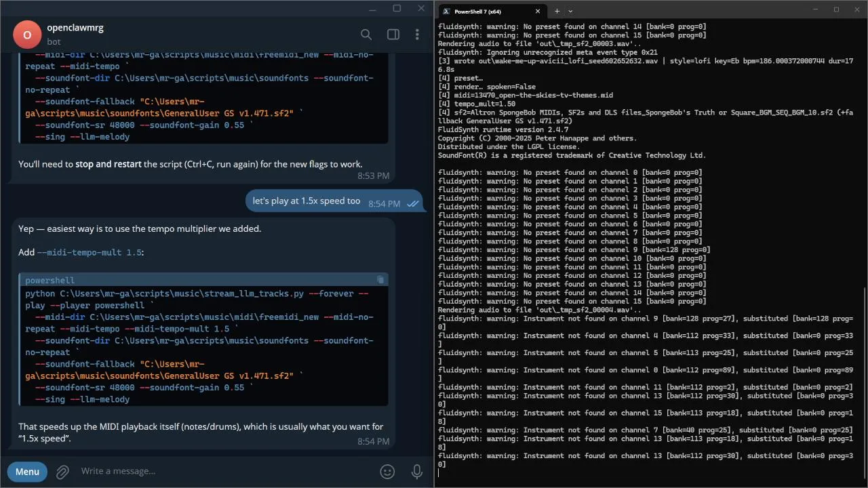The width and height of the screenshot is (868, 488).
Task: Click the 8:53 PM message timestamp
Action: pyautogui.click(x=374, y=176)
